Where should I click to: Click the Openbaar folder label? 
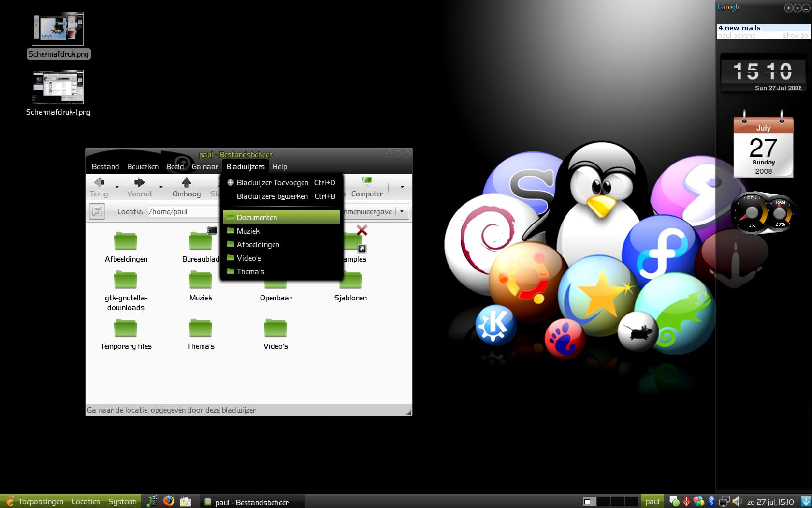pyautogui.click(x=275, y=298)
